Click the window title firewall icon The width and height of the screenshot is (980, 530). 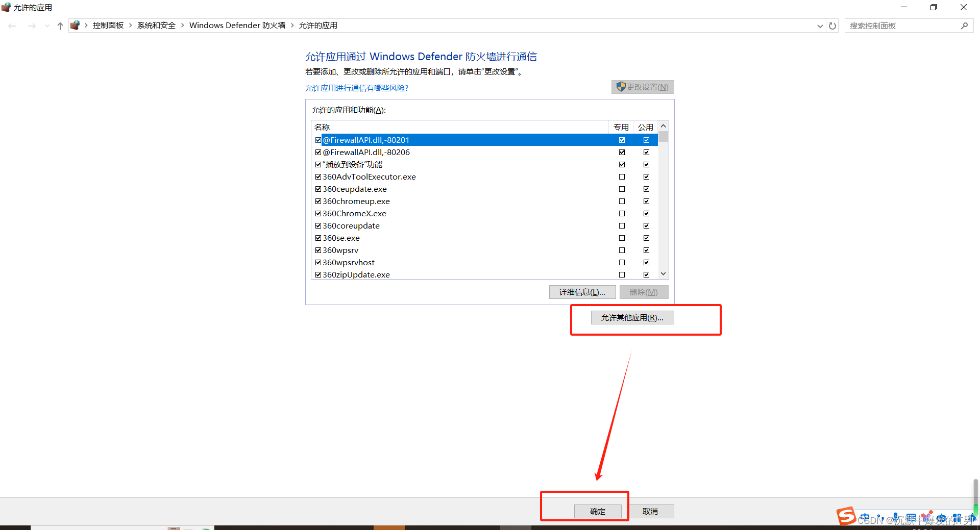[x=6, y=7]
